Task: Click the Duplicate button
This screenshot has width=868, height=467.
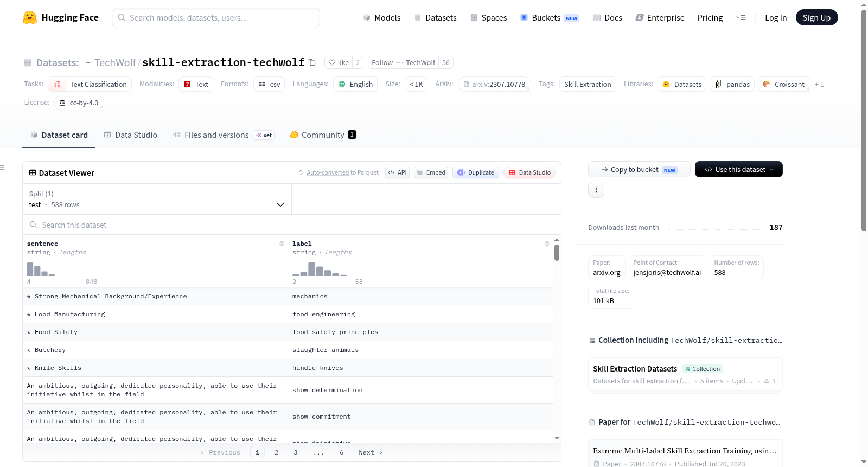Action: 476,172
